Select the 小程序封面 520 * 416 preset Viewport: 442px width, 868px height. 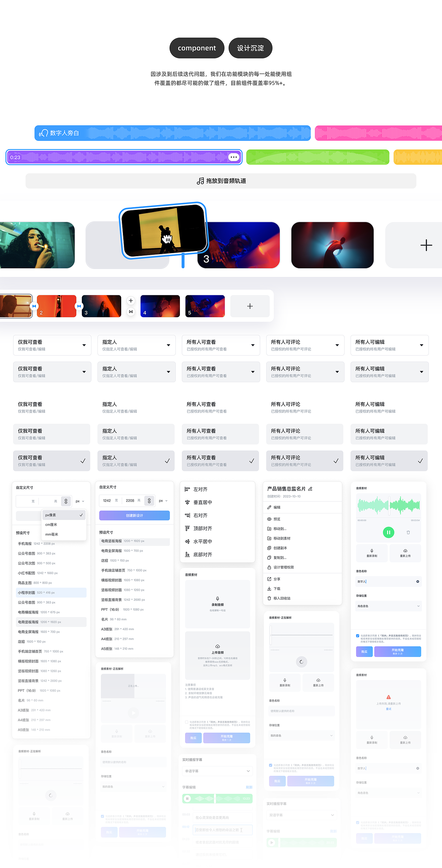51,592
